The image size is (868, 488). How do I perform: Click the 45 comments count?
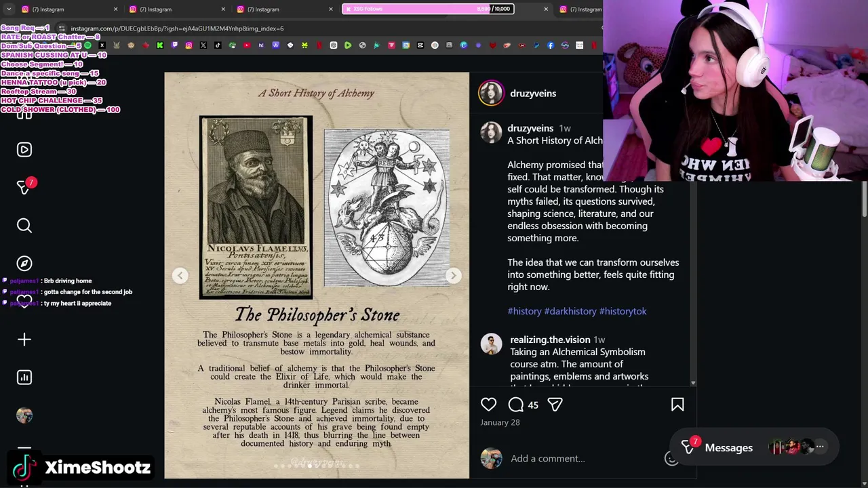[533, 405]
